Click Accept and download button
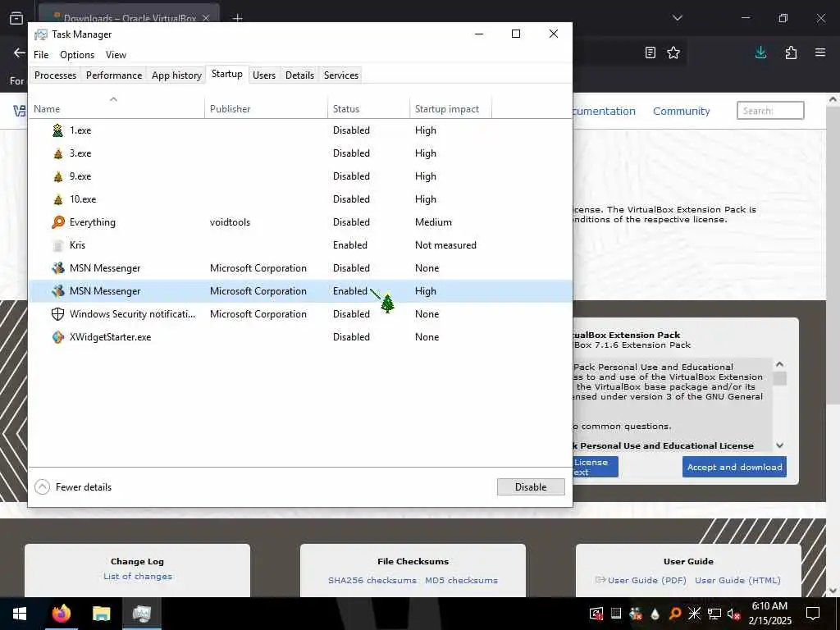 pos(734,467)
